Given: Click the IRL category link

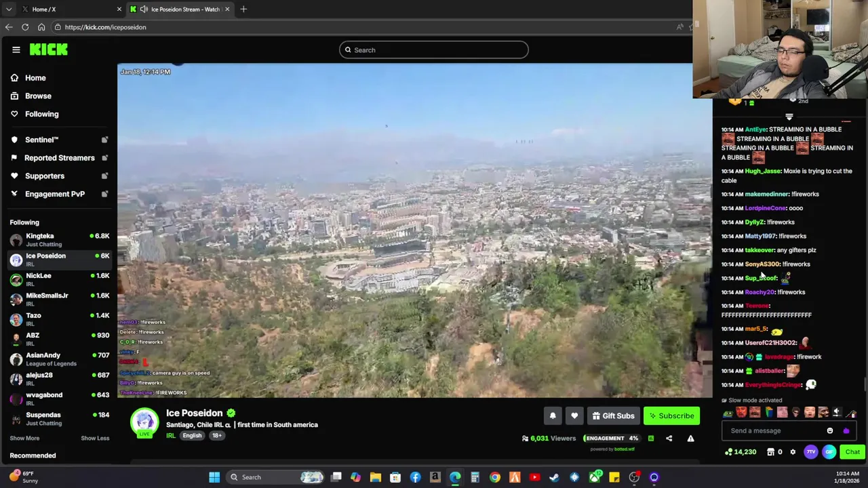Looking at the screenshot, I should [171, 436].
